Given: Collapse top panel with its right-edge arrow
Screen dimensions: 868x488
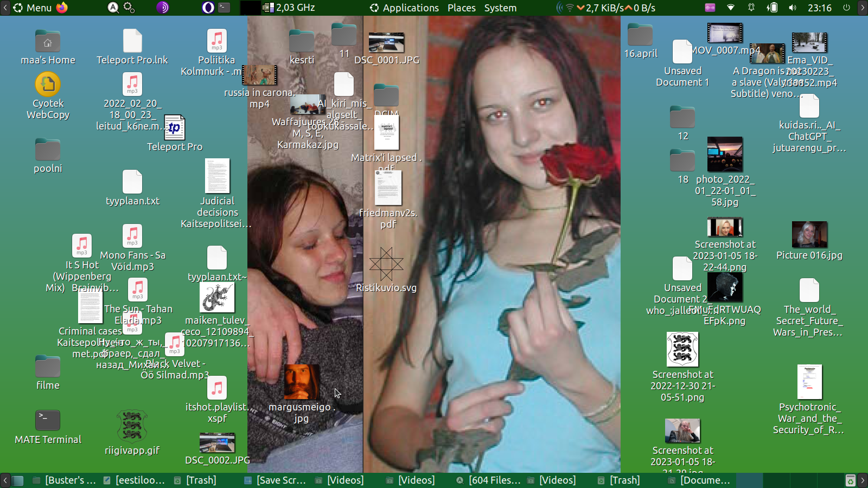Looking at the screenshot, I should 863,8.
